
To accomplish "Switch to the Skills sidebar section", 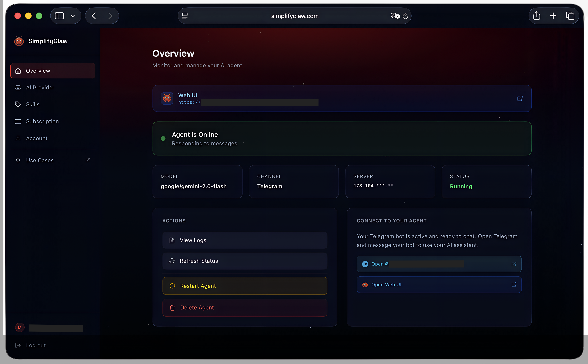I will click(x=33, y=104).
